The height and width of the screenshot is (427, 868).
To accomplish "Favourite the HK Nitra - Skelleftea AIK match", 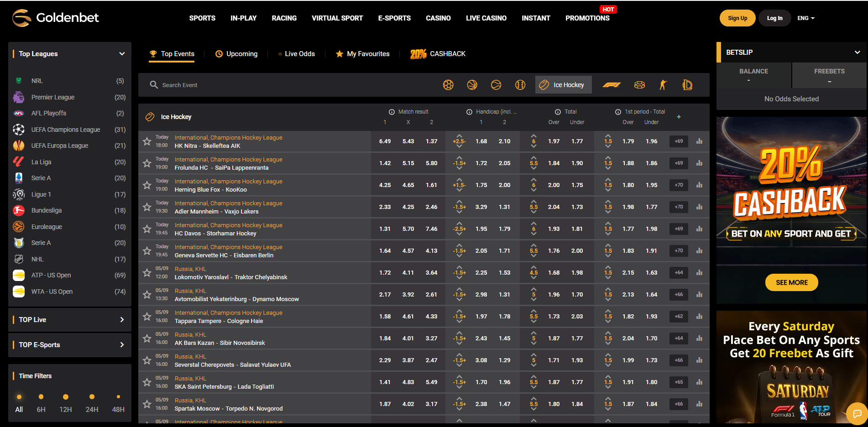I will (x=147, y=141).
